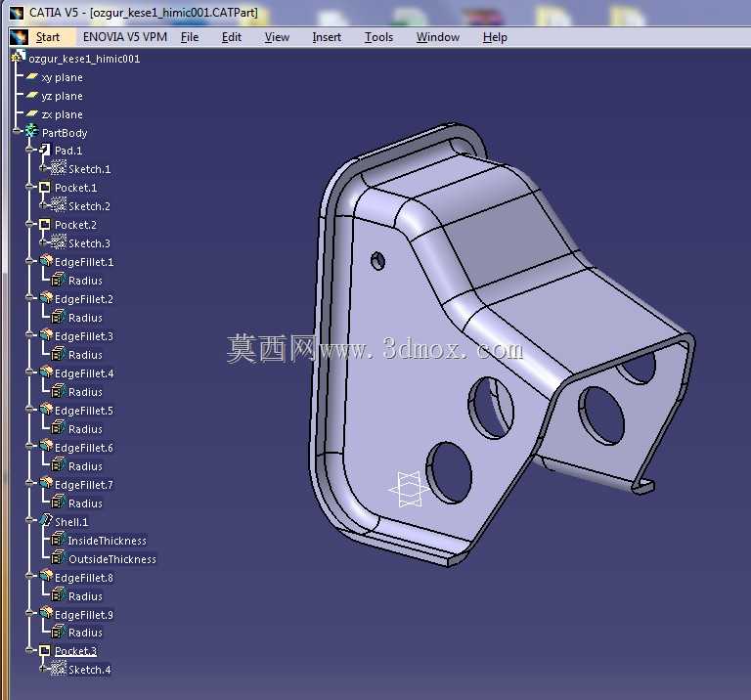The width and height of the screenshot is (751, 700).
Task: Click the Pocket.1 feature icon
Action: (45, 187)
